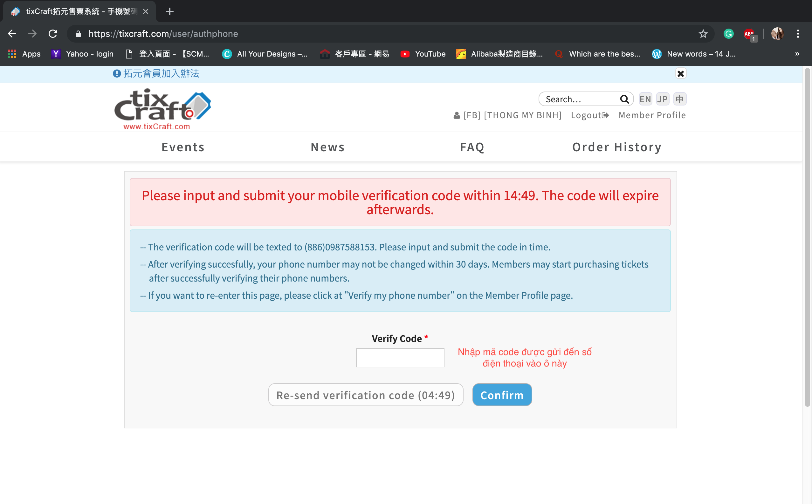Switch language to EN
Image resolution: width=812 pixels, height=504 pixels.
645,99
